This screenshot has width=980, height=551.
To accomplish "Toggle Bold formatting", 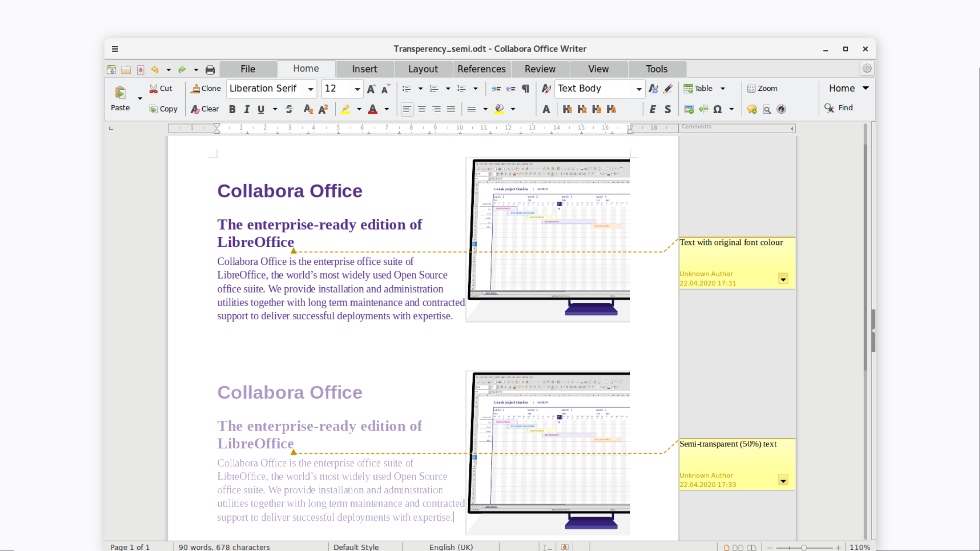I will [x=232, y=109].
